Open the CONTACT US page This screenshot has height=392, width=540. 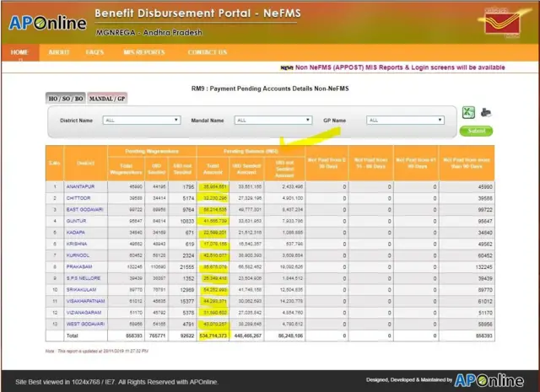point(207,52)
